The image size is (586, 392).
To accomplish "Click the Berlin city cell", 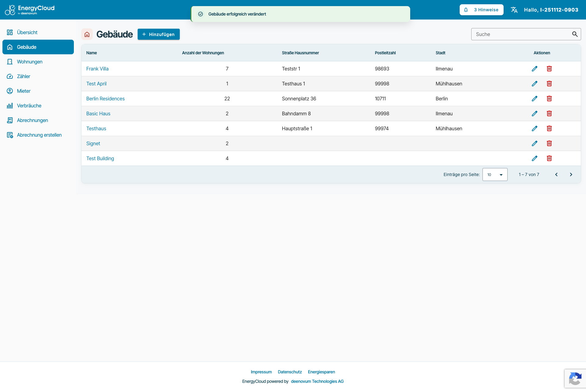I will (442, 99).
